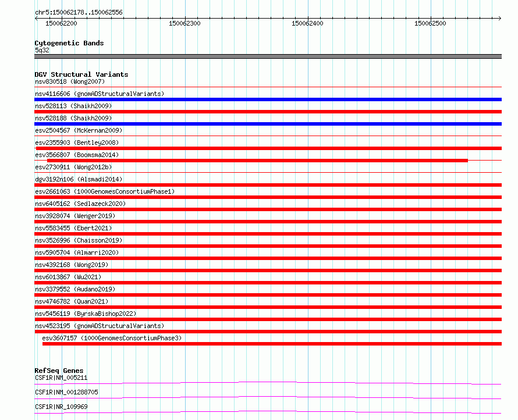Select the esv3607157 1000GenomesConsortiumPhase3 label
This screenshot has width=518, height=420.
pyautogui.click(x=112, y=338)
